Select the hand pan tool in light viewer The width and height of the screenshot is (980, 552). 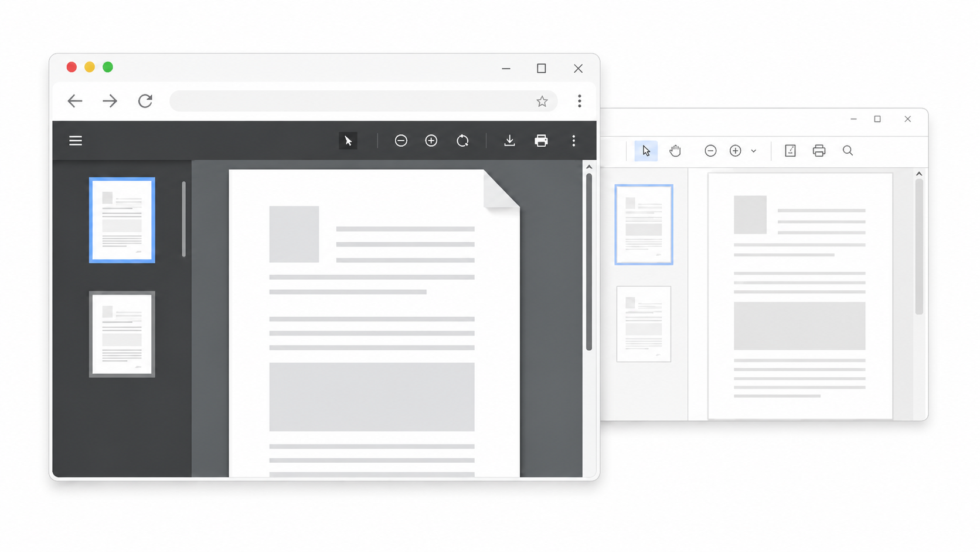coord(675,151)
